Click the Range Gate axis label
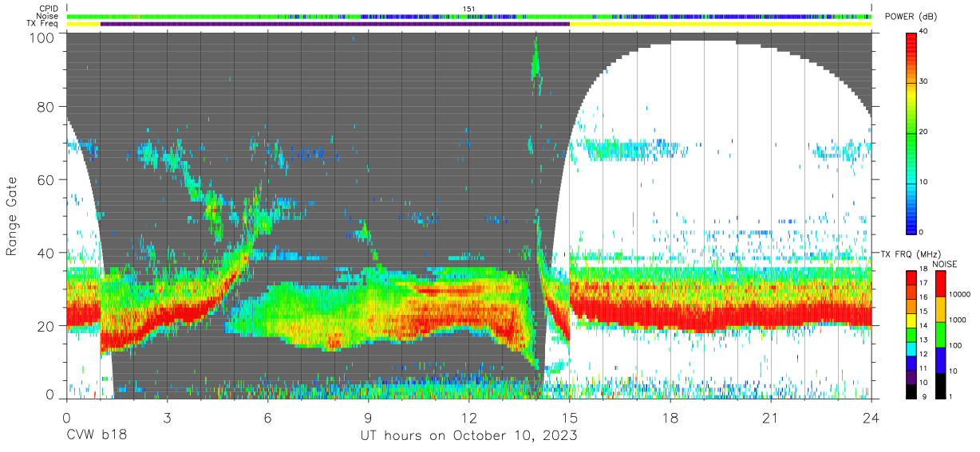980x452 pixels. click(12, 216)
